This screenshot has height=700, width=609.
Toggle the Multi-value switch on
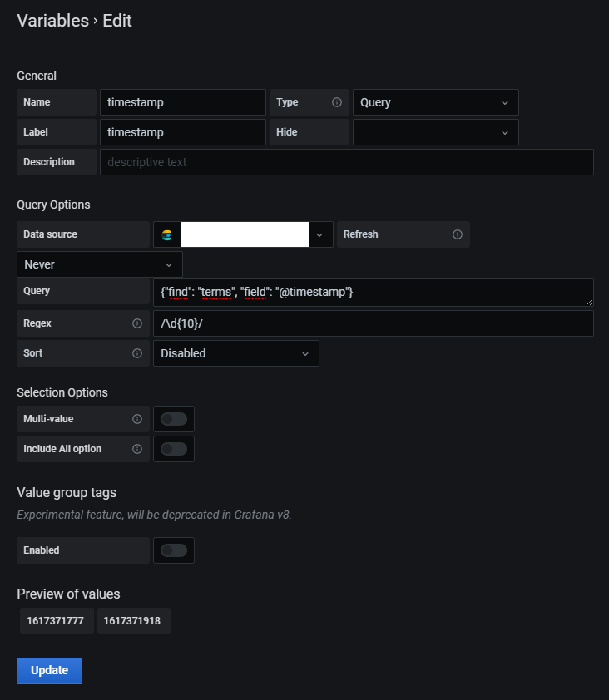pyautogui.click(x=173, y=419)
